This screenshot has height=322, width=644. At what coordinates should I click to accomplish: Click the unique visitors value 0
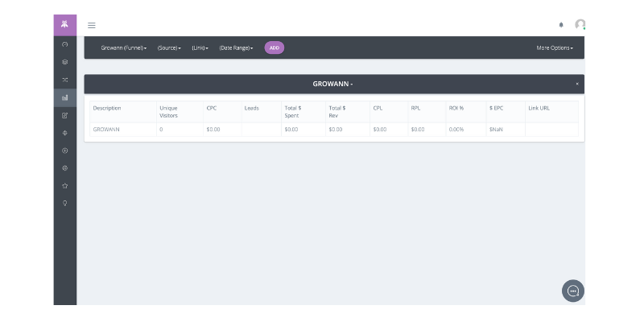coord(161,130)
